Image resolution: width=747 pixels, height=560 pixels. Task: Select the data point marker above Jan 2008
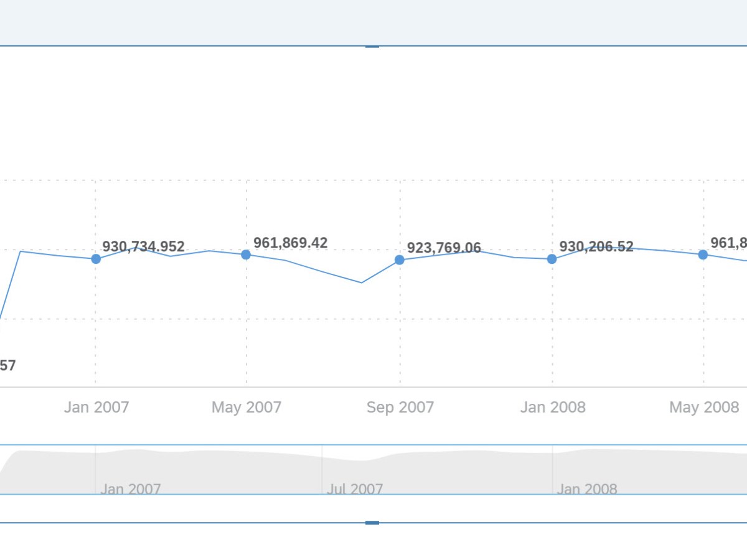[552, 259]
